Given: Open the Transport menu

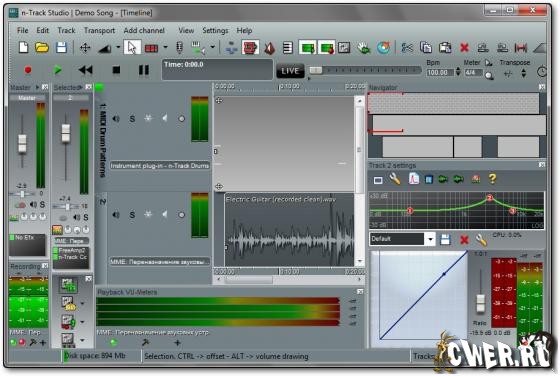Looking at the screenshot, I should point(99,31).
